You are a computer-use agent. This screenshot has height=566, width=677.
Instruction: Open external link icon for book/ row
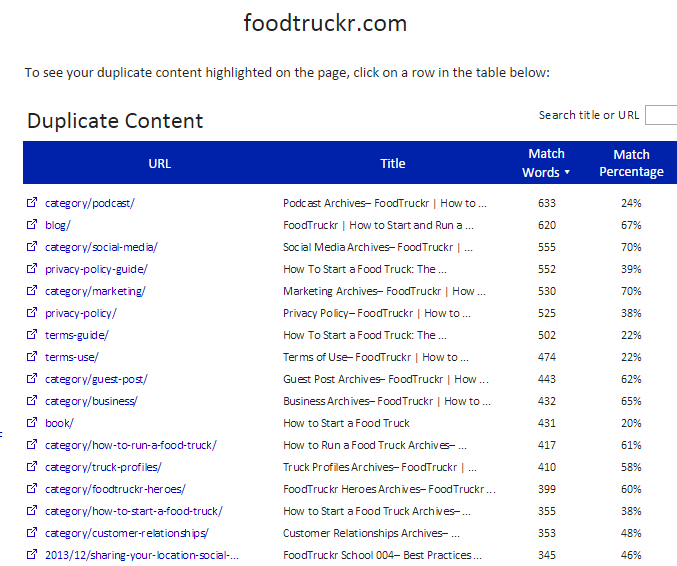[x=32, y=423]
